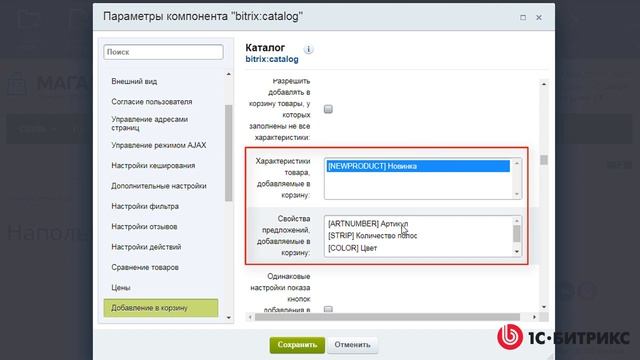Screen dimensions: 640x360
Task: Focus the Поиск search field
Action: click(163, 52)
